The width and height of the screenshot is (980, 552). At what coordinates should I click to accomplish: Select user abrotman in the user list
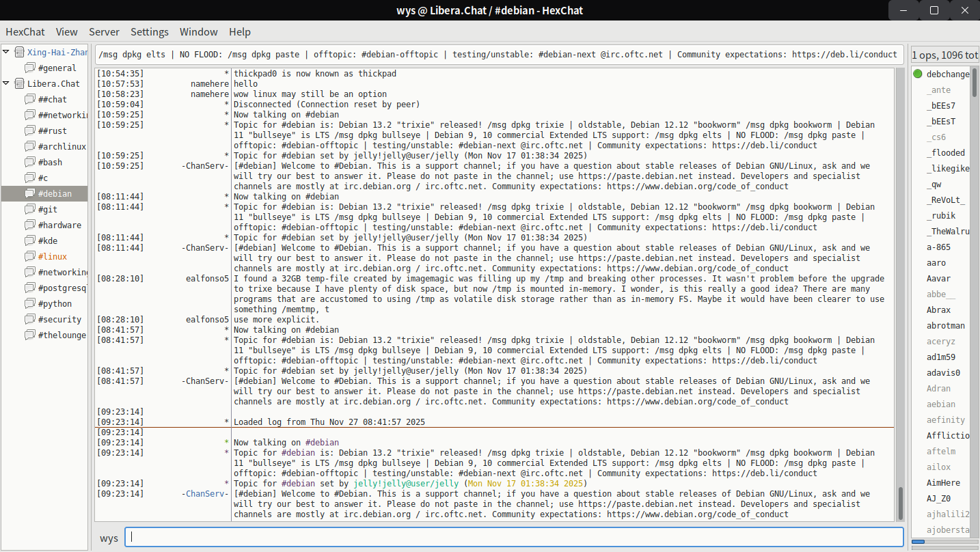point(945,325)
